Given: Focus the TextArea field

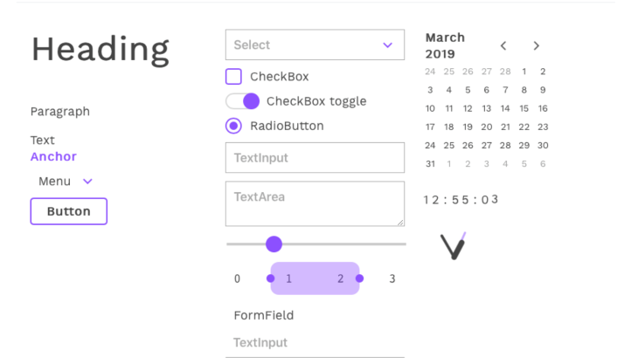Looking at the screenshot, I should (315, 203).
